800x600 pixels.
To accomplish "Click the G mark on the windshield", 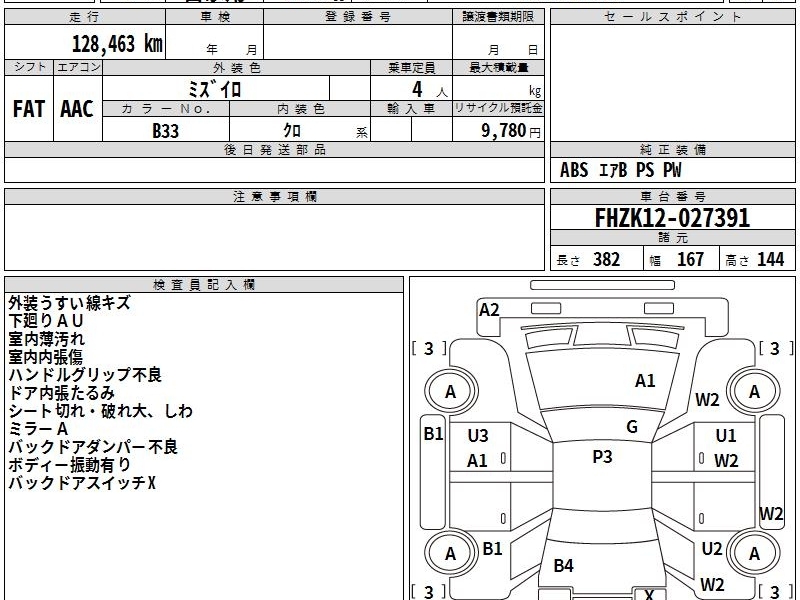I will click(x=632, y=427).
